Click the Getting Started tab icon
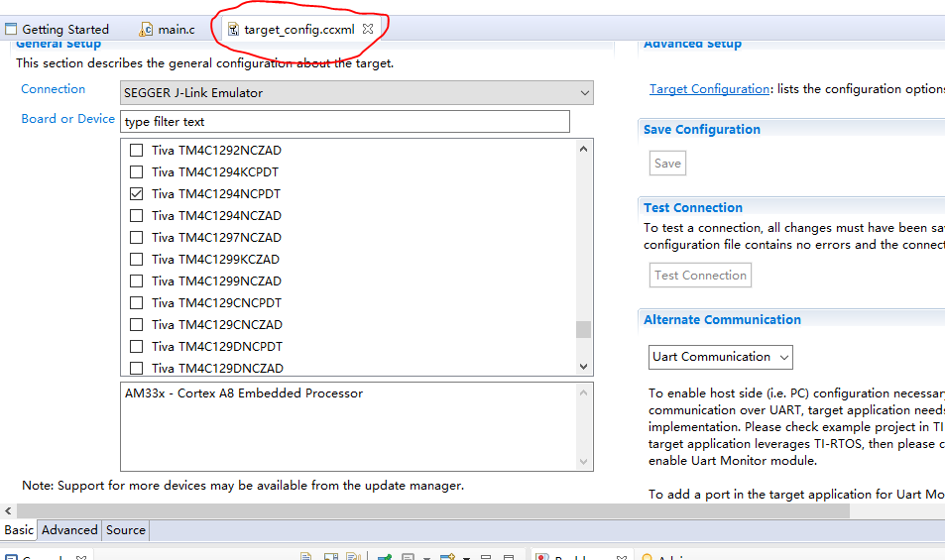The height and width of the screenshot is (560, 945). [x=11, y=29]
